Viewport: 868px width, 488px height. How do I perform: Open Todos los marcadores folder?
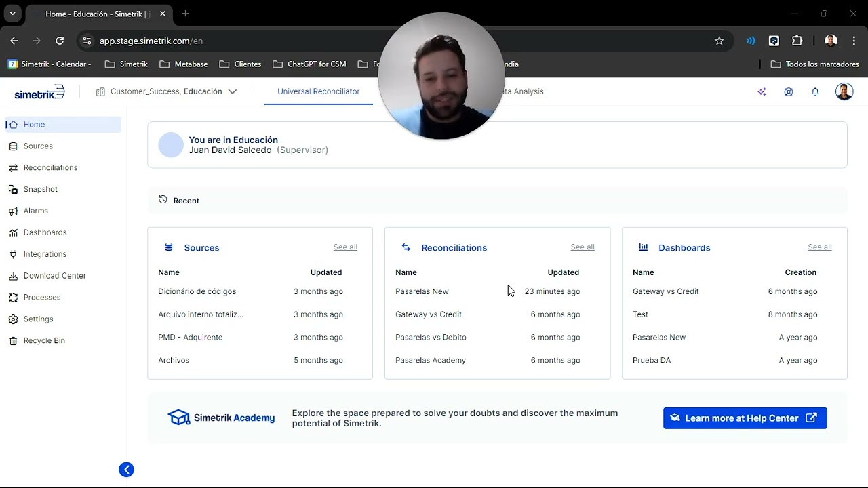(x=815, y=64)
